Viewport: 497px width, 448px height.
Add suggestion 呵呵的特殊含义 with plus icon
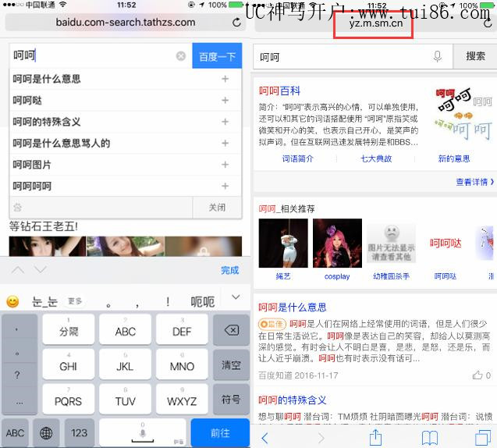225,122
